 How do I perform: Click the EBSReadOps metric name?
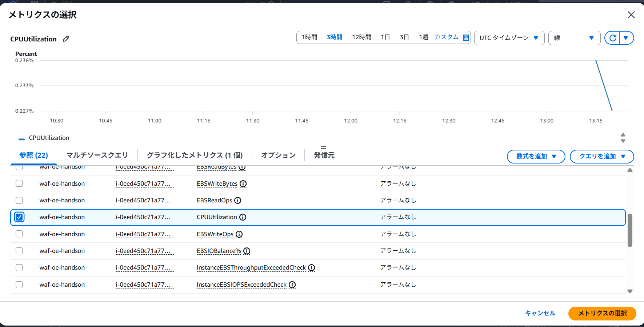point(214,200)
